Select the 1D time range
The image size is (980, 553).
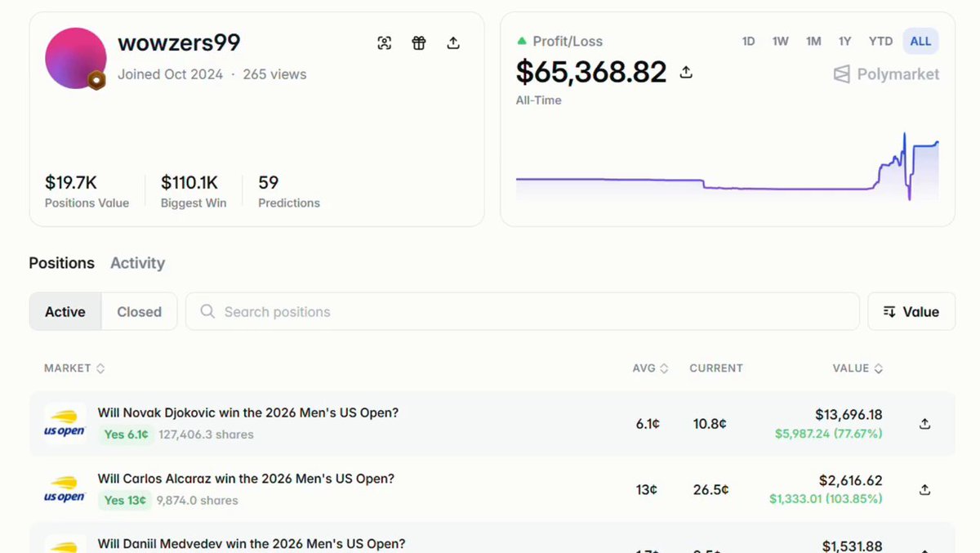(748, 41)
